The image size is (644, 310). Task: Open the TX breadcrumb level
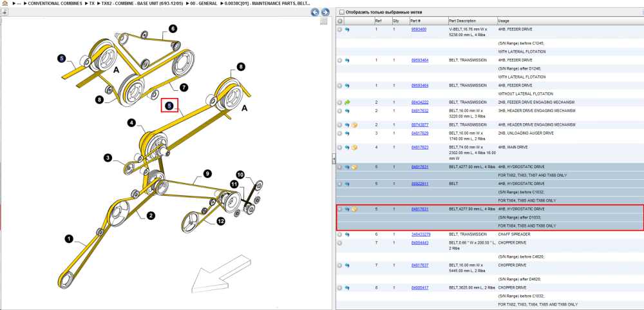92,3
